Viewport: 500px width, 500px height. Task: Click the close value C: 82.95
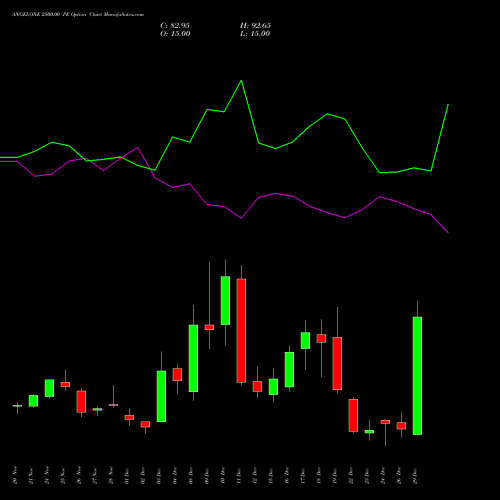pos(175,26)
